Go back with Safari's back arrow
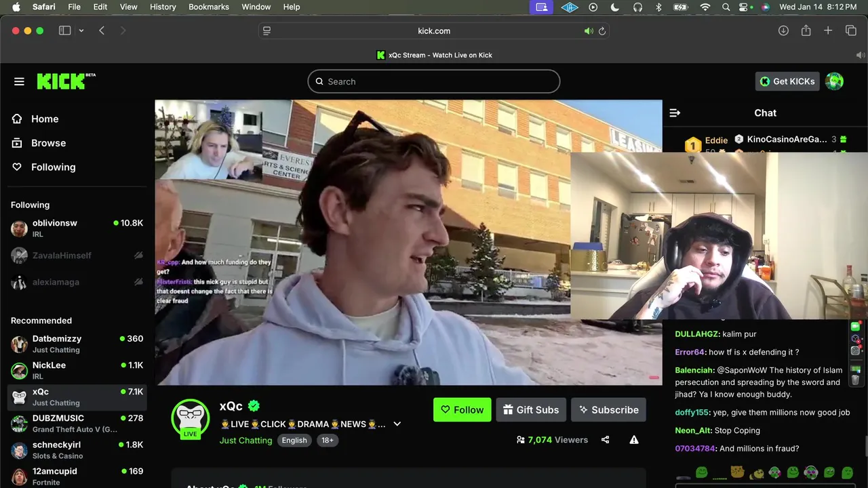 102,30
